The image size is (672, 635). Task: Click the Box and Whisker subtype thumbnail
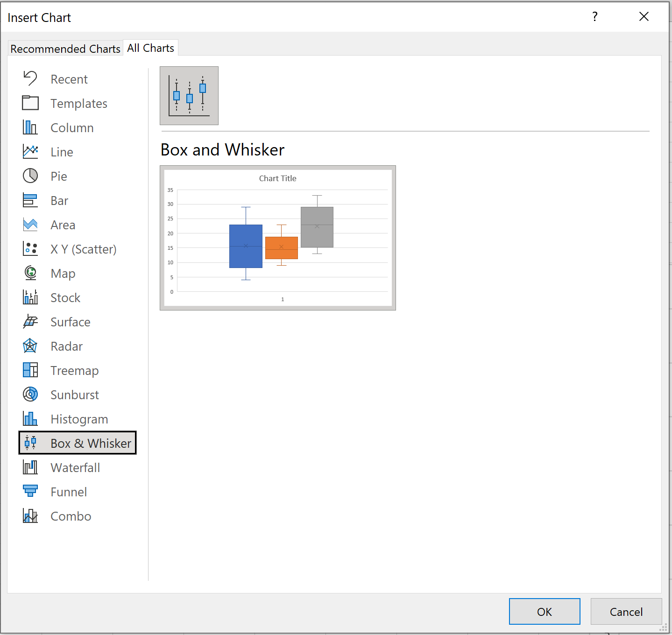(189, 96)
